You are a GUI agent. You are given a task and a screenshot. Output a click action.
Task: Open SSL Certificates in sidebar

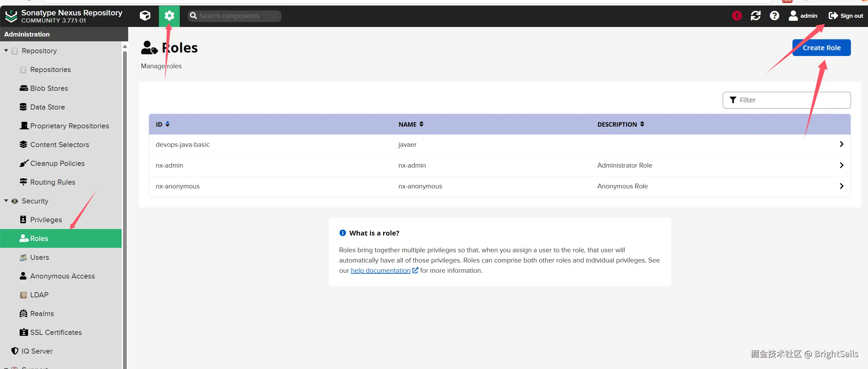[56, 332]
